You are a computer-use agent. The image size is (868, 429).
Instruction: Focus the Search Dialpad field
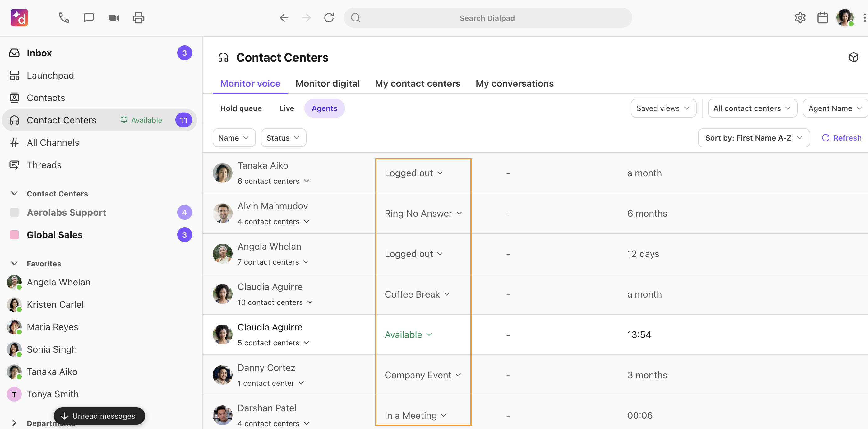[487, 18]
